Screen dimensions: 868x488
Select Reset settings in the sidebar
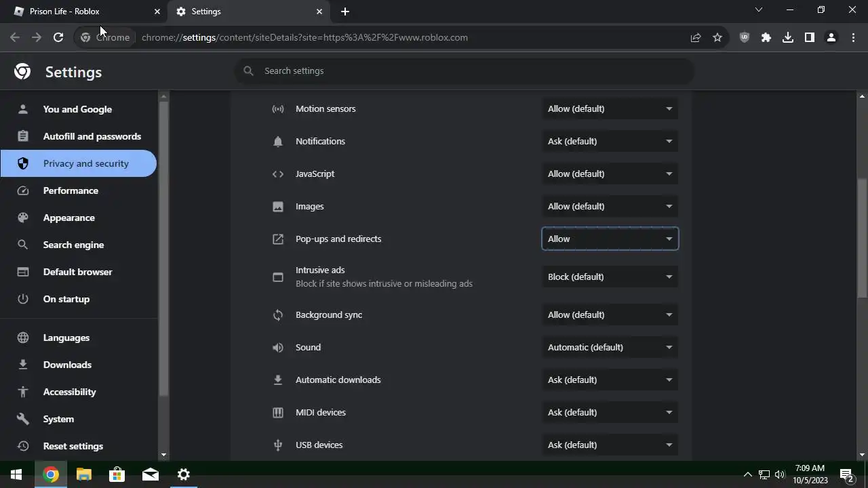pyautogui.click(x=73, y=446)
